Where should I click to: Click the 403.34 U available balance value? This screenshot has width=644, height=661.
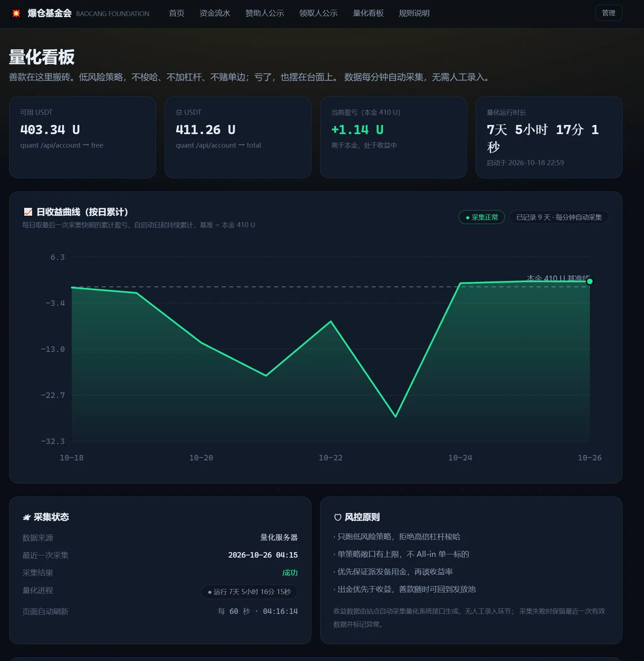tap(50, 130)
